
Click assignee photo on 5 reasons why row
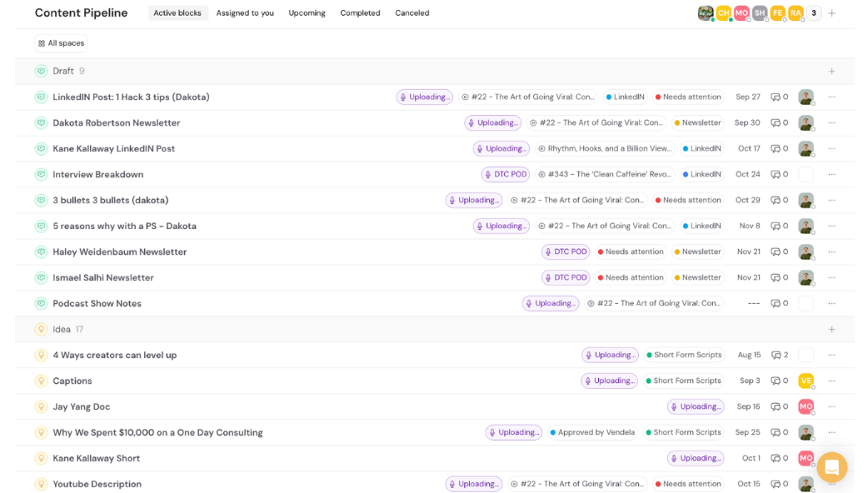pyautogui.click(x=806, y=226)
